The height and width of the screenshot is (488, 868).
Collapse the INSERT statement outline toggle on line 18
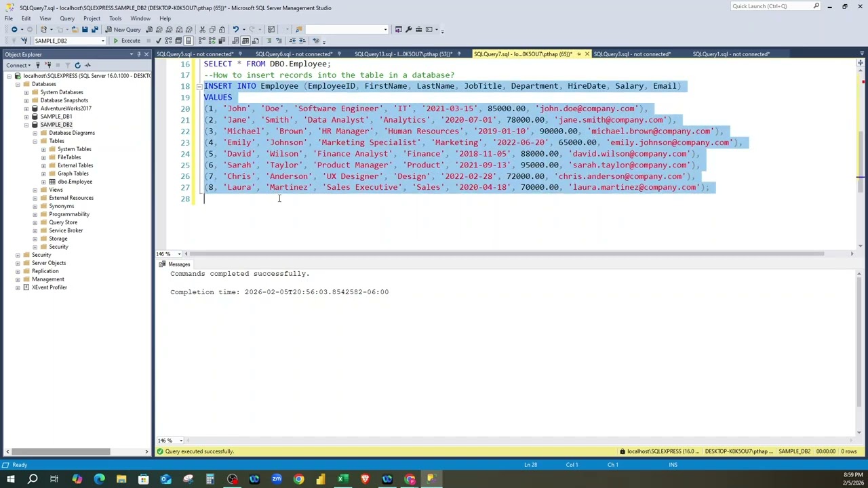(199, 86)
